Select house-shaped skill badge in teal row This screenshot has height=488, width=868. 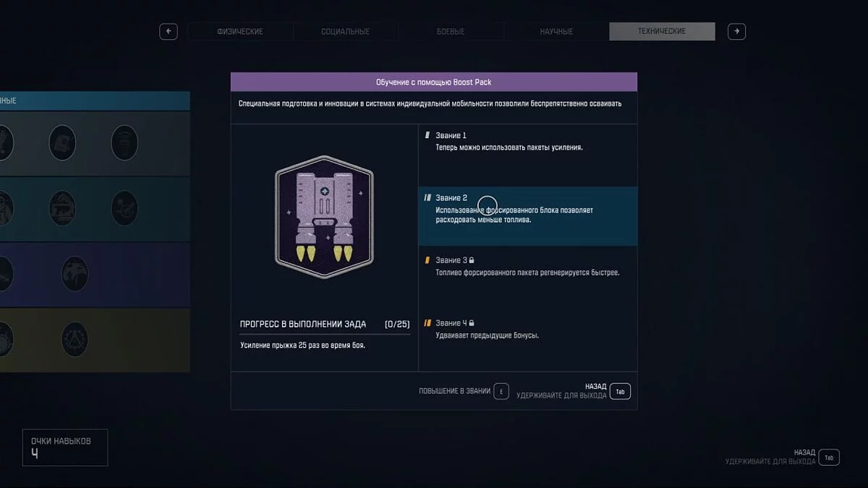[62, 208]
